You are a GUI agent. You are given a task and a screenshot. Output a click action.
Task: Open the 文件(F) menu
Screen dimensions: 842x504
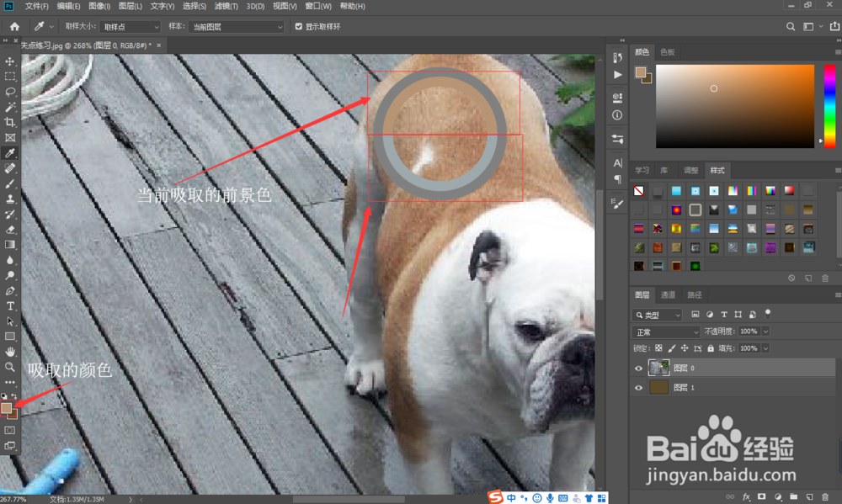[x=36, y=7]
